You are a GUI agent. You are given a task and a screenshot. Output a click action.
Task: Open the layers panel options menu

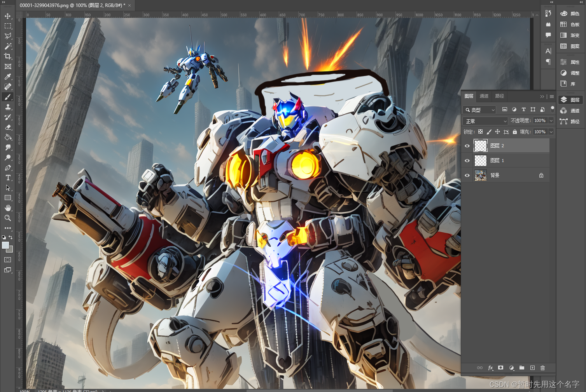[x=551, y=96]
